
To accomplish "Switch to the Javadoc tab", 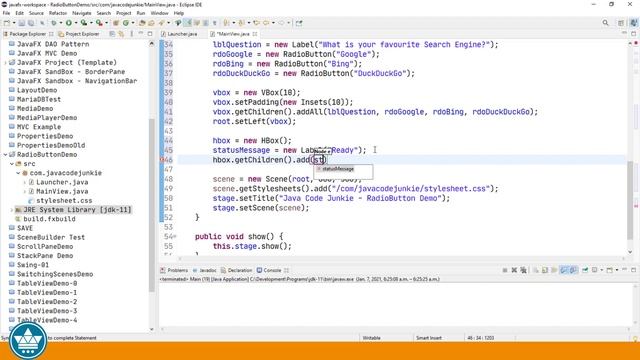I will [204, 270].
